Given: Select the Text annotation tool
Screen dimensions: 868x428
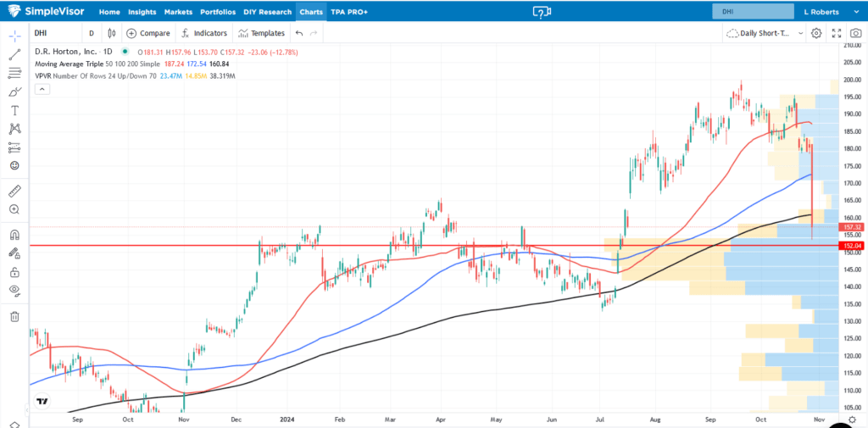Looking at the screenshot, I should tap(14, 110).
